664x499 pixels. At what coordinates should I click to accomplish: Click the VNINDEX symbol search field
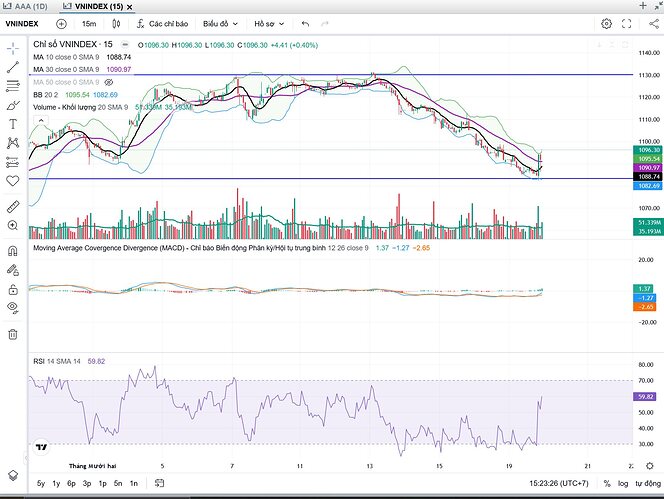coord(22,23)
